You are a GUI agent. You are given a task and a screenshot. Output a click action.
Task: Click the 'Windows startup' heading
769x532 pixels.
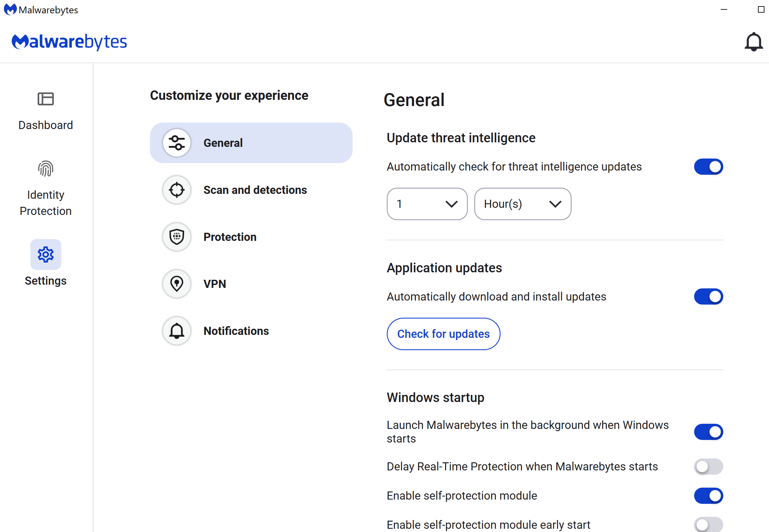(x=435, y=398)
